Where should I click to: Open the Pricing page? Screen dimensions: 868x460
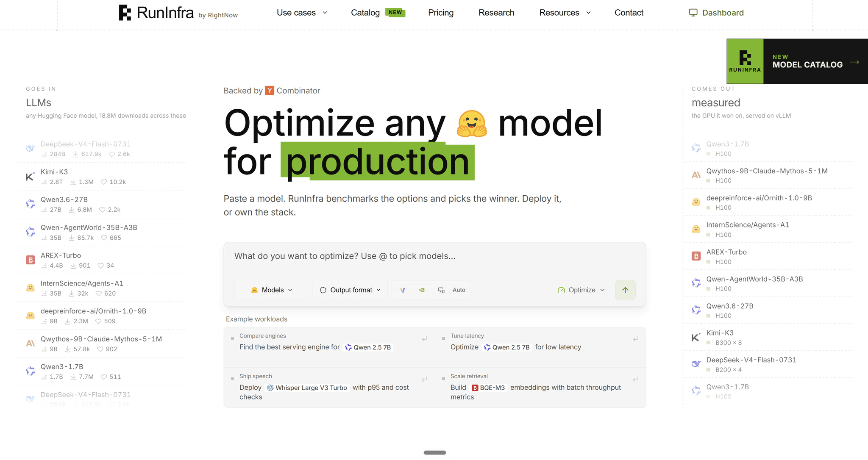(441, 13)
